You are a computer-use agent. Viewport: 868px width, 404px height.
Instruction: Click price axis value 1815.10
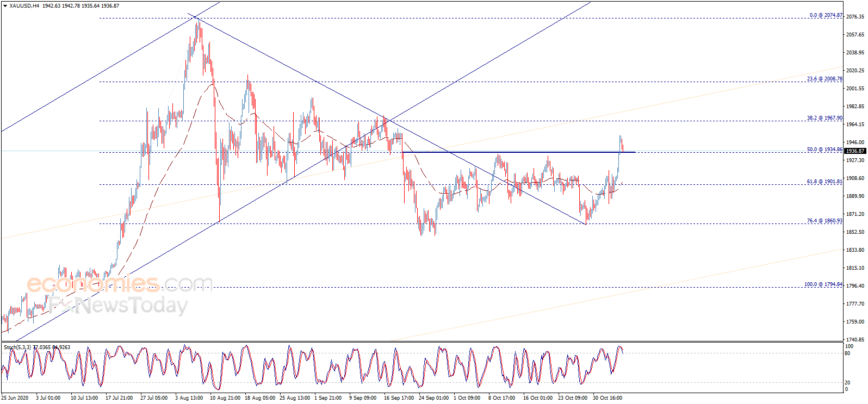(855, 268)
